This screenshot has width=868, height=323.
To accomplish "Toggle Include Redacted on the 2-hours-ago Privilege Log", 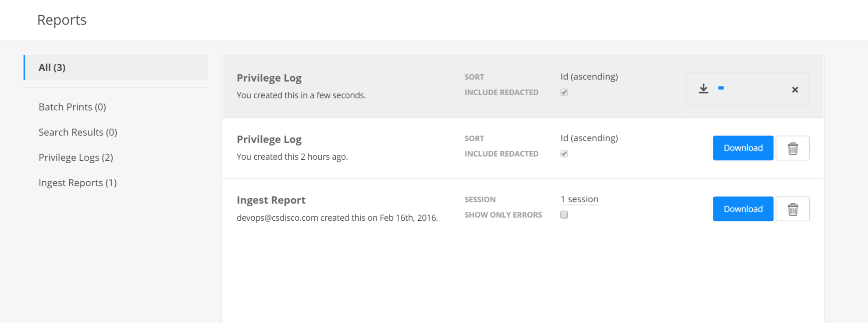I will (x=564, y=154).
